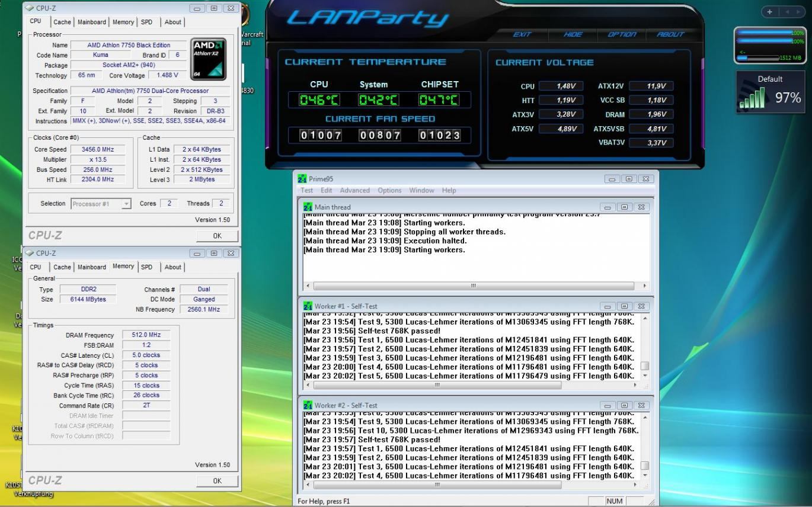Screen dimensions: 812x507
Task: Click the next-gadgets right arrow in the sidebar
Action: tap(798, 12)
